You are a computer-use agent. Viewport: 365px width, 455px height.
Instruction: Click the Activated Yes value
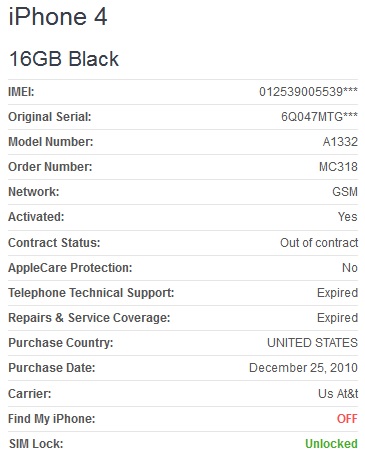click(x=347, y=217)
